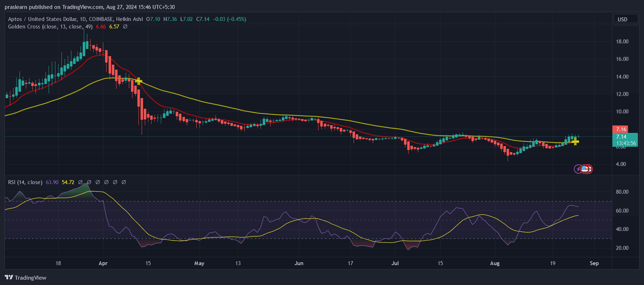Image resolution: width=644 pixels, height=285 pixels.
Task: Click the 17 date label on time axis
Action: pyautogui.click(x=350, y=263)
